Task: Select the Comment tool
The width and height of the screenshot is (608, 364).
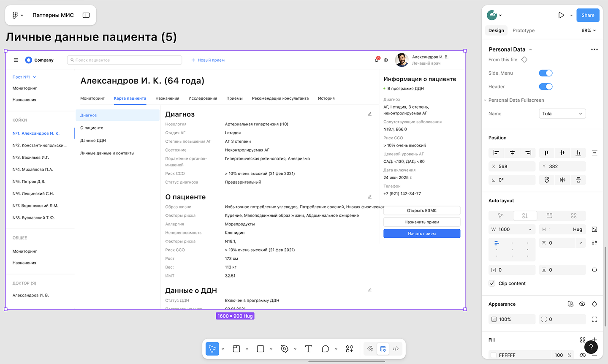Action: (x=325, y=349)
